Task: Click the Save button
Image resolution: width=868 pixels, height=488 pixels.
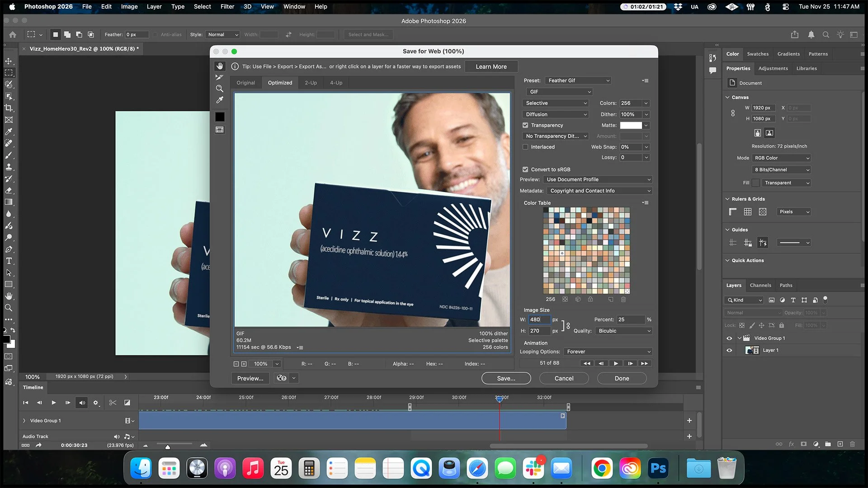Action: 506,378
